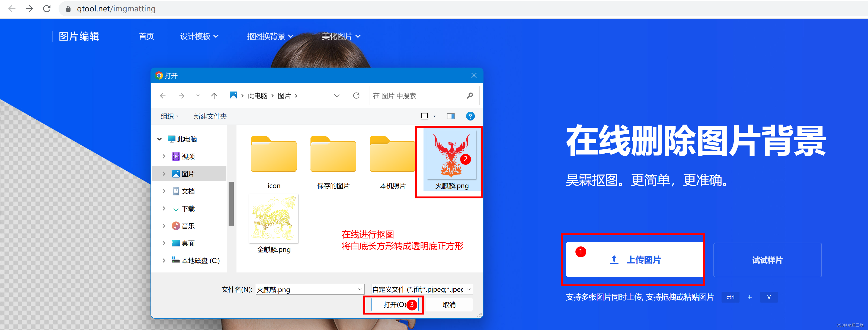Open the 抠图换背景 navigation menu
Screen dimensions: 868x330
pos(270,36)
